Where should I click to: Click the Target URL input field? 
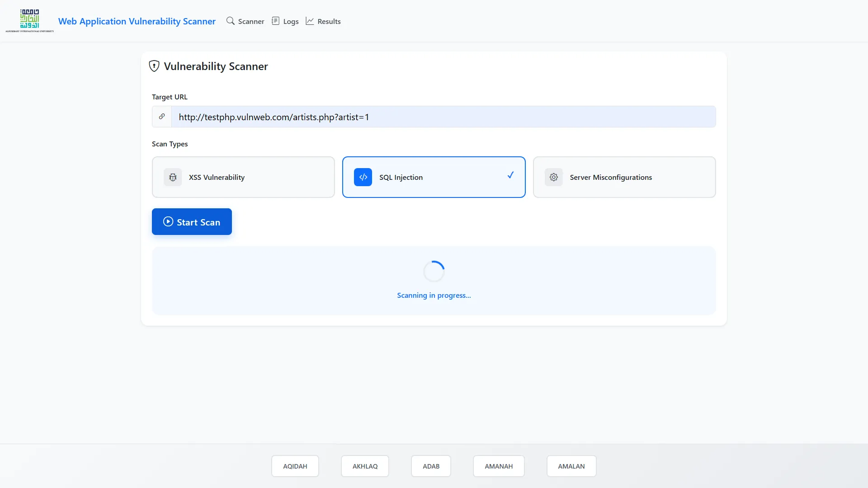[443, 117]
